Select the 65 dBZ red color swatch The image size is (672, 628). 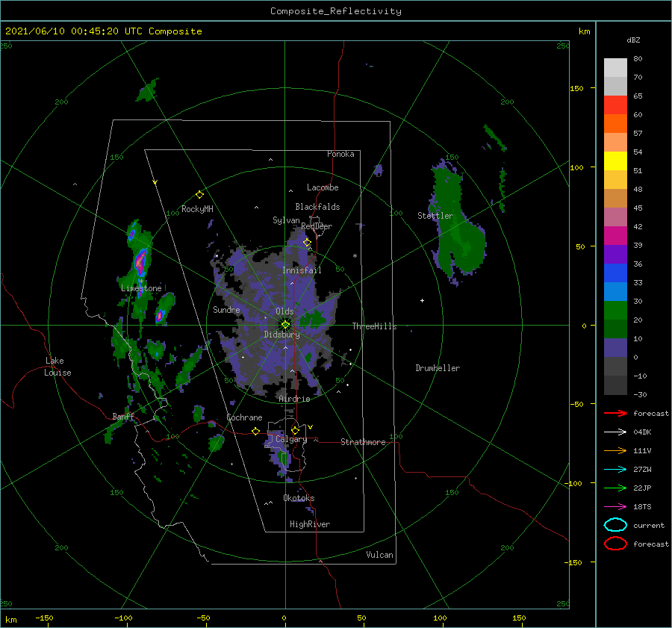pyautogui.click(x=615, y=105)
